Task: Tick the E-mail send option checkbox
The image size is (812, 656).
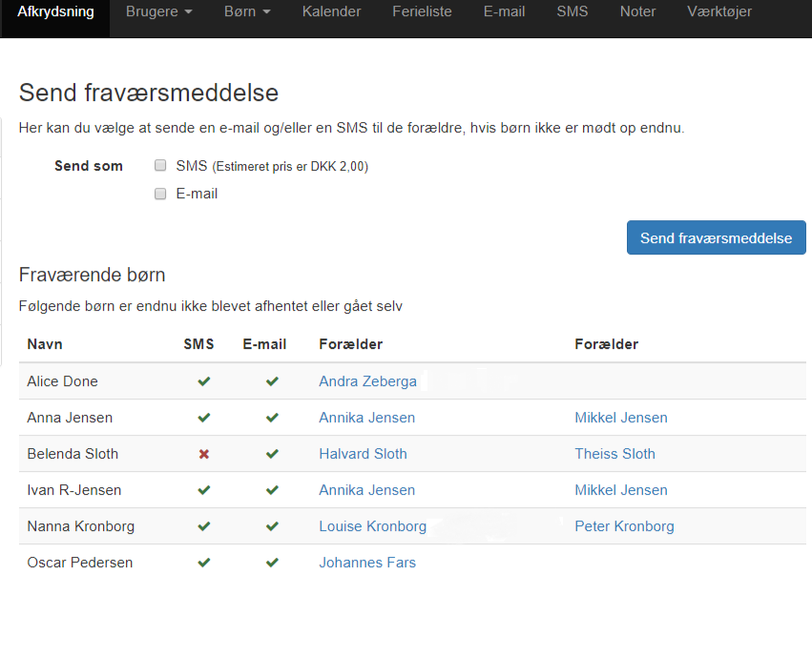Action: [x=160, y=194]
